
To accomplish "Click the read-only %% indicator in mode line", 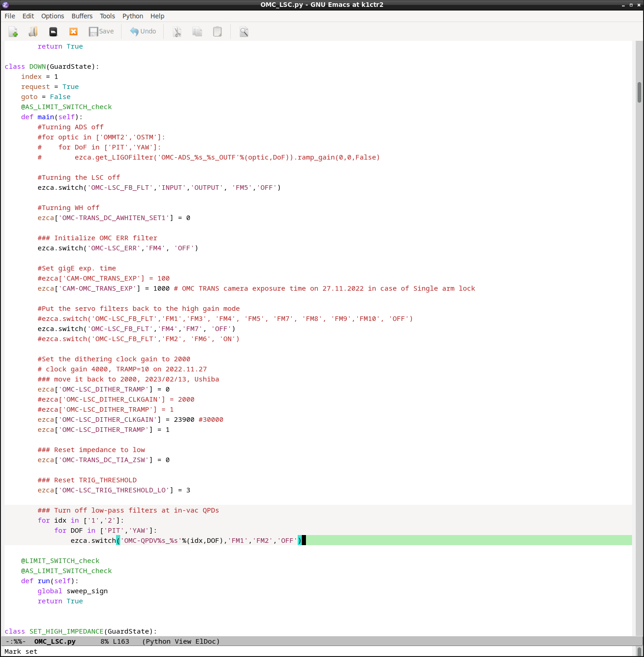I will click(x=17, y=641).
